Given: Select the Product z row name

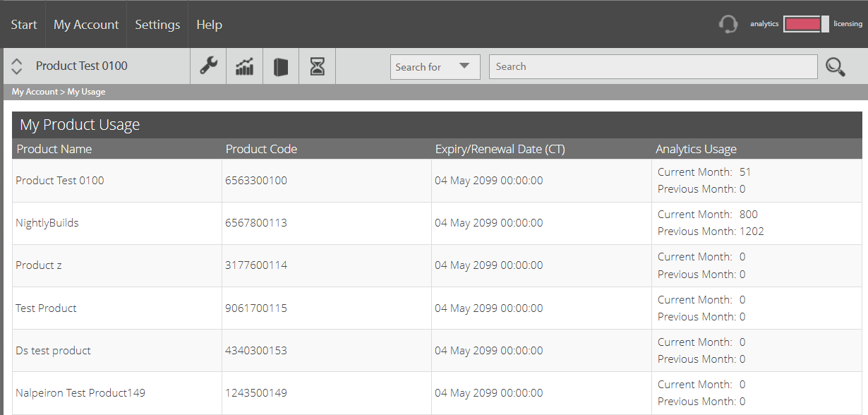Looking at the screenshot, I should pyautogui.click(x=39, y=265).
